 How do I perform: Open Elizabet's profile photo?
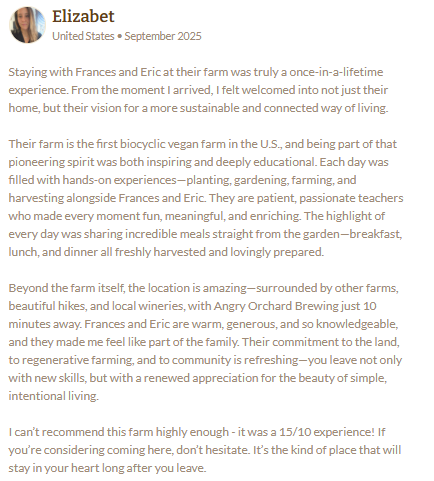27,25
